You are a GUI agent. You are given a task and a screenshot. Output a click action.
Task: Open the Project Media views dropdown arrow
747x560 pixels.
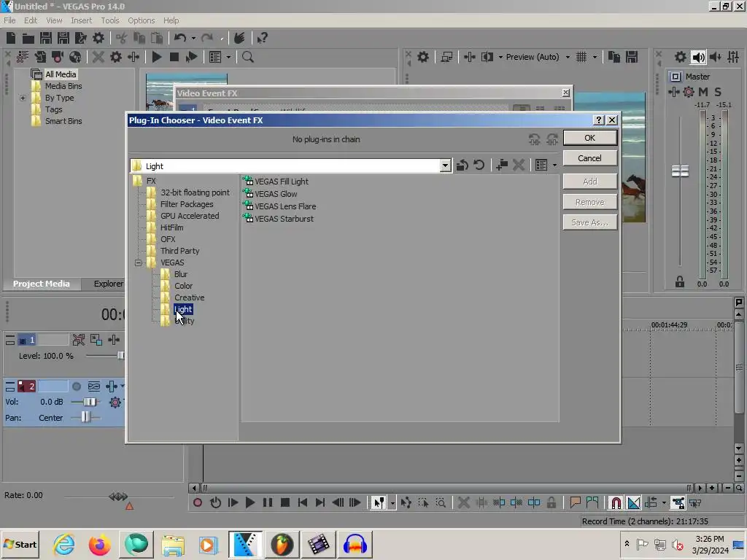228,57
